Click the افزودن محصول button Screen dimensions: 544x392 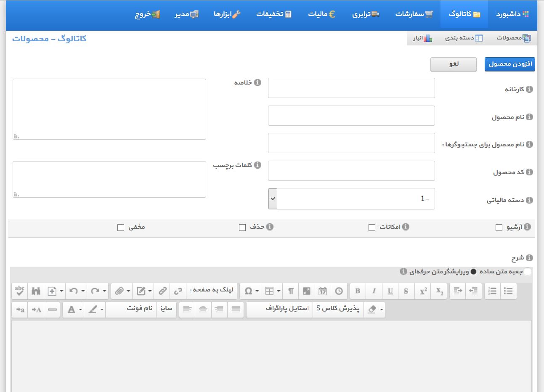[x=510, y=64]
